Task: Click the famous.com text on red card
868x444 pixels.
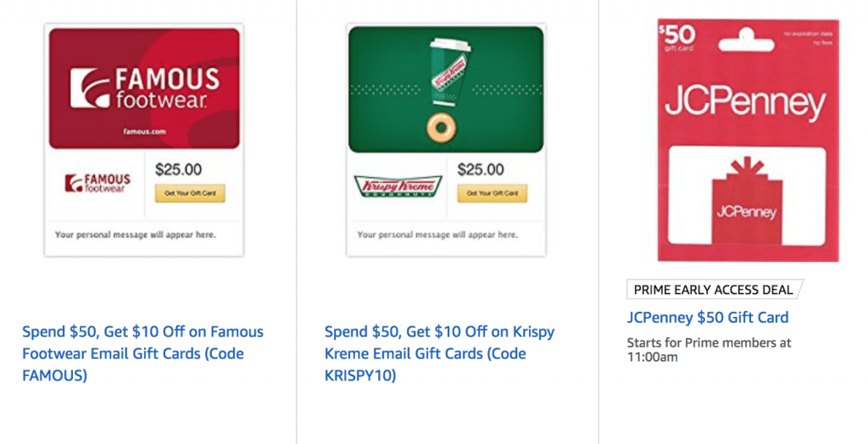Action: click(x=142, y=132)
